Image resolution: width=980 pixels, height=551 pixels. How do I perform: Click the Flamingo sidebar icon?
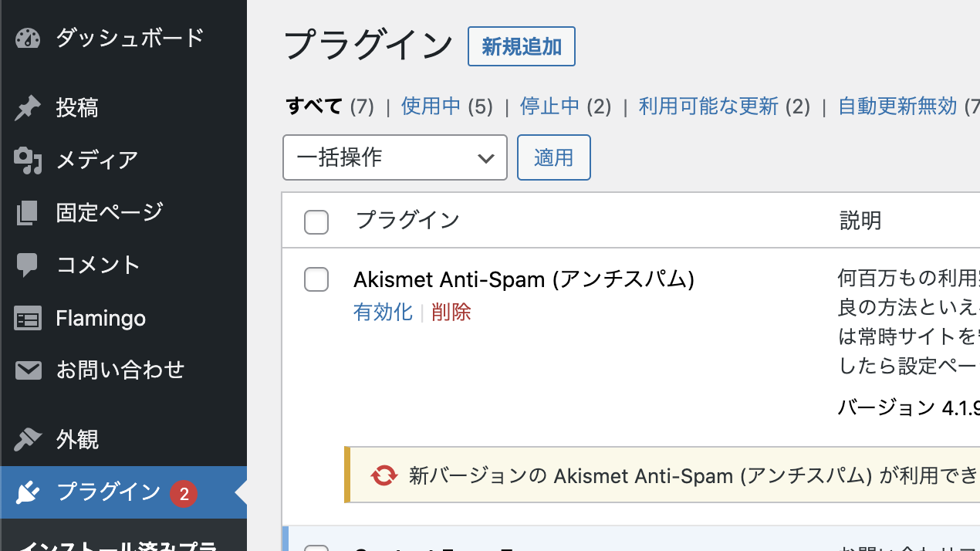point(28,319)
